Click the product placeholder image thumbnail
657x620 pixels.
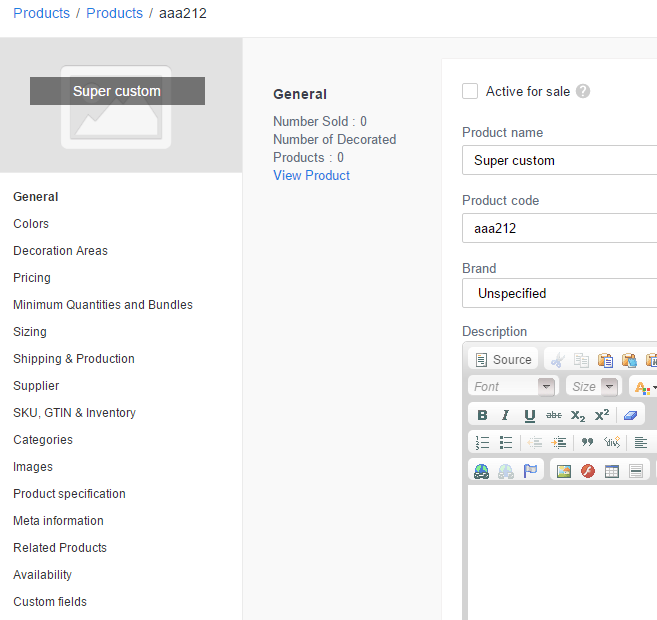(116, 107)
